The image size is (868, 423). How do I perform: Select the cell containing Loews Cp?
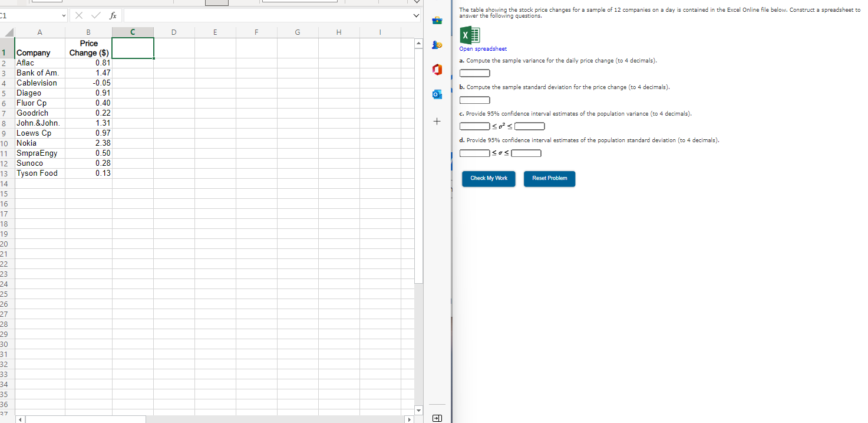coord(39,133)
